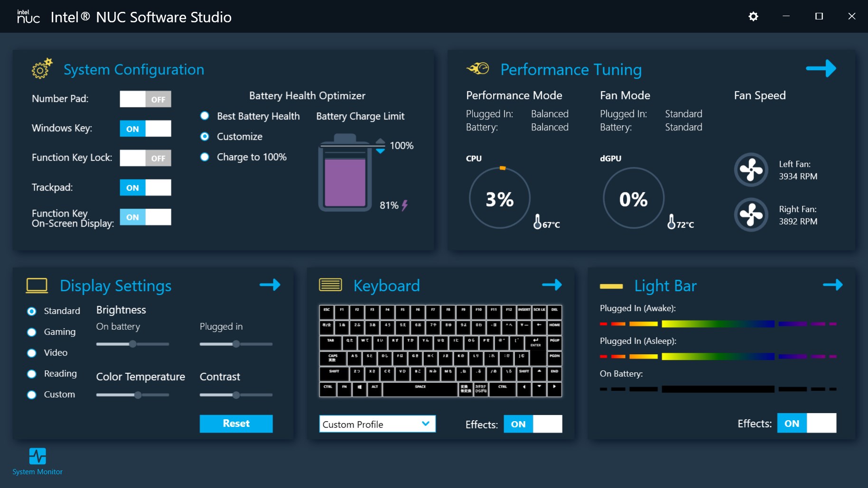Open the Custom Profile dropdown
The width and height of the screenshot is (868, 488).
[x=377, y=424]
